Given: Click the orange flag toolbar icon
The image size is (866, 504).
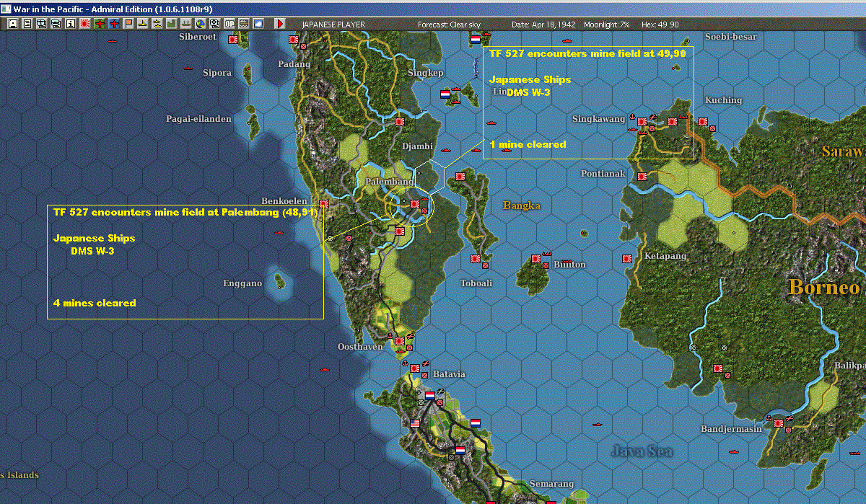Looking at the screenshot, I should click(x=128, y=24).
